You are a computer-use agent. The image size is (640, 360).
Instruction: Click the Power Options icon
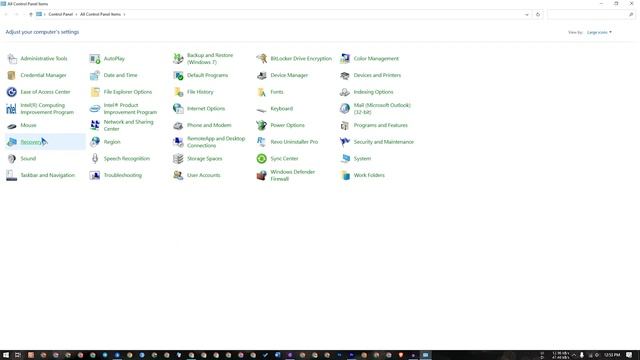click(x=262, y=126)
